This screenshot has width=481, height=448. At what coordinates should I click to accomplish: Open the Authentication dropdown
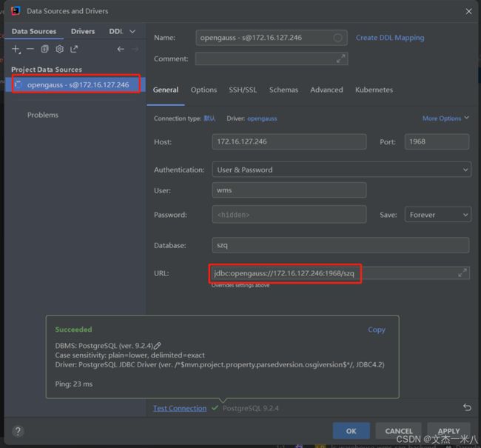(341, 170)
